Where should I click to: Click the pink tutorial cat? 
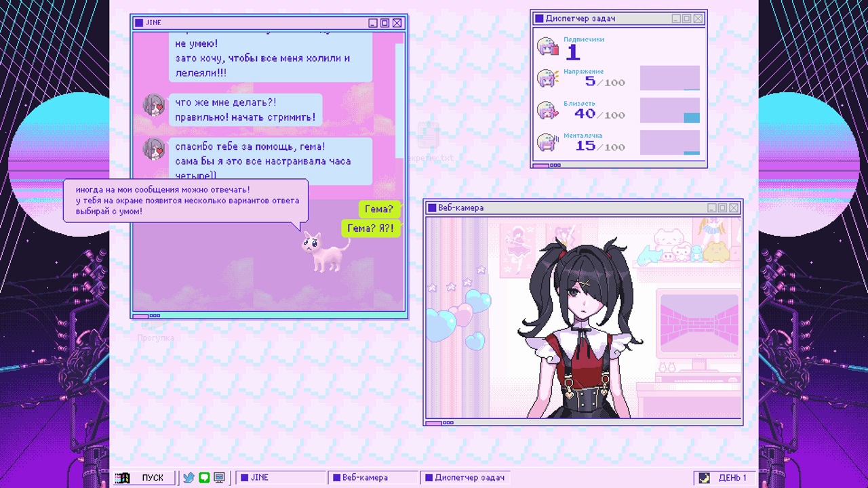pyautogui.click(x=323, y=252)
